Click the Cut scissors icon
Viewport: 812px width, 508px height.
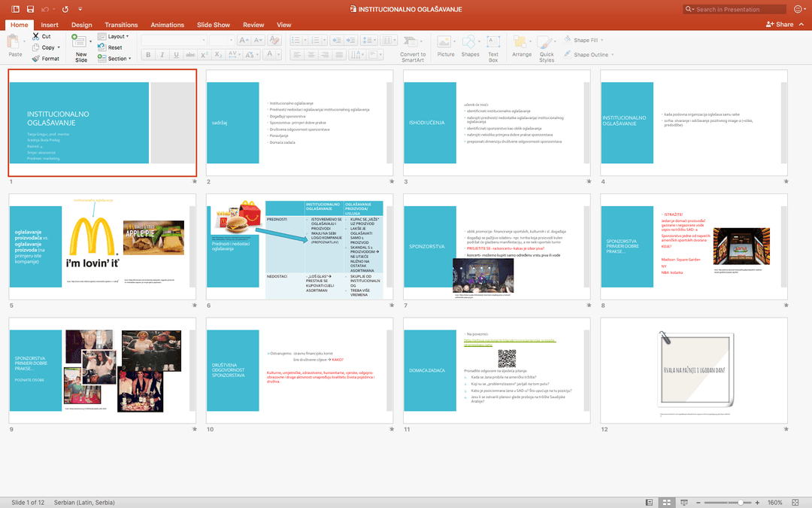[35, 36]
